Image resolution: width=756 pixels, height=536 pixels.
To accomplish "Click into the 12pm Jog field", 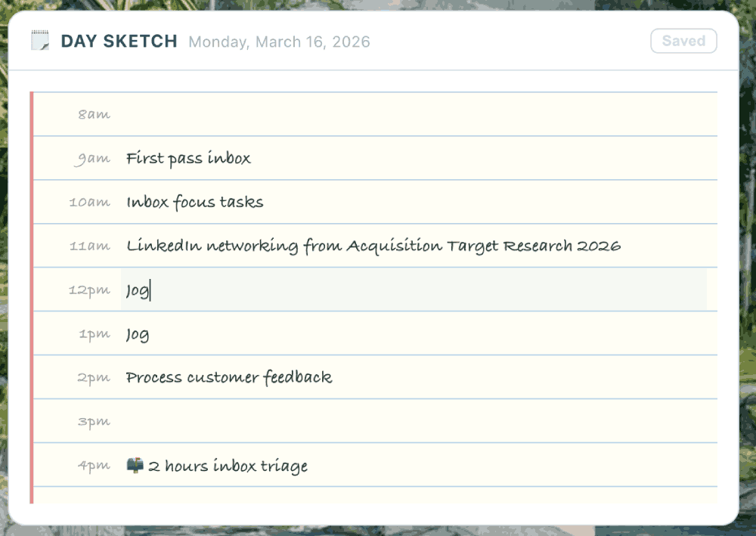I will [x=414, y=290].
